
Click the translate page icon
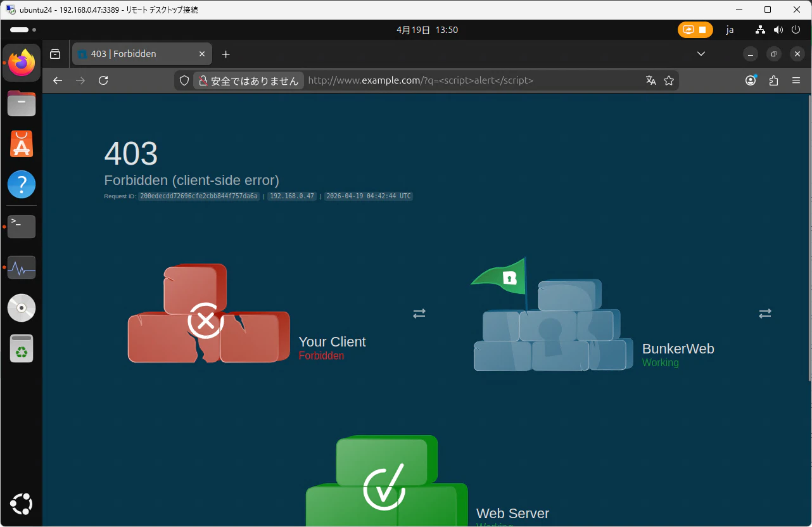pyautogui.click(x=650, y=80)
